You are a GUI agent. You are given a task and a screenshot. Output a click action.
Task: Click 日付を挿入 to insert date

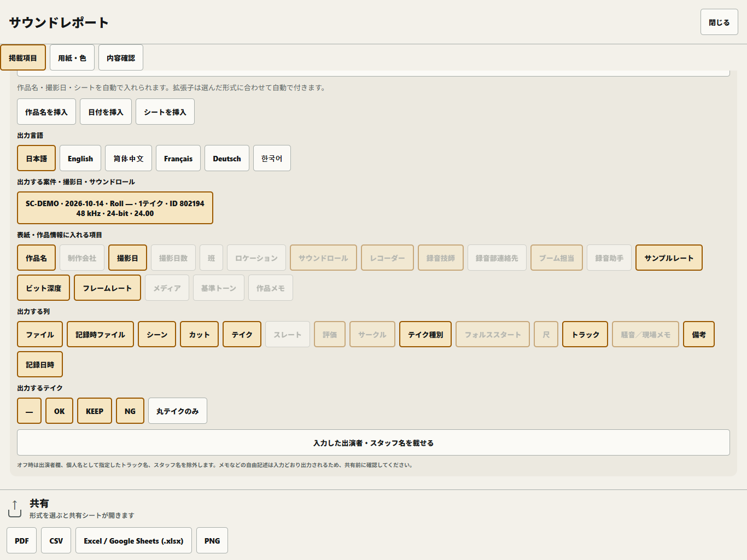tap(106, 112)
